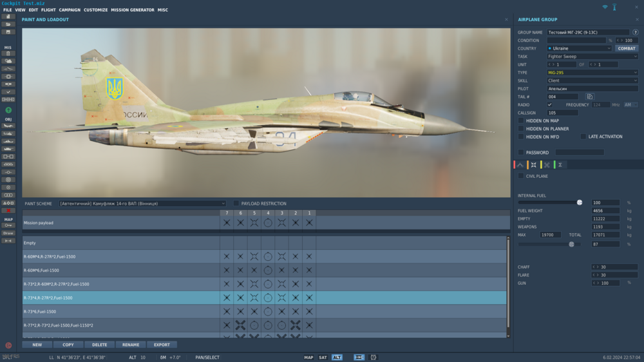Click the DELETE payload button
644x362 pixels.
coord(99,345)
